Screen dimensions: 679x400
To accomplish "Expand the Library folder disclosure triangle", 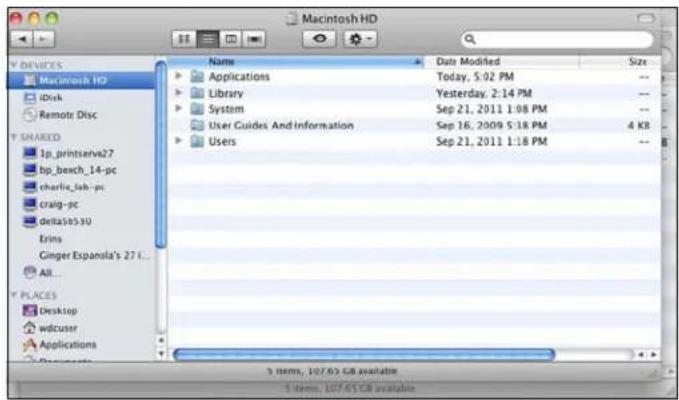I will (x=178, y=92).
